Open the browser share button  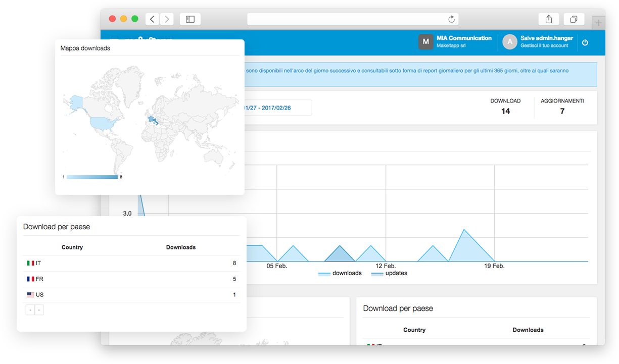(549, 19)
